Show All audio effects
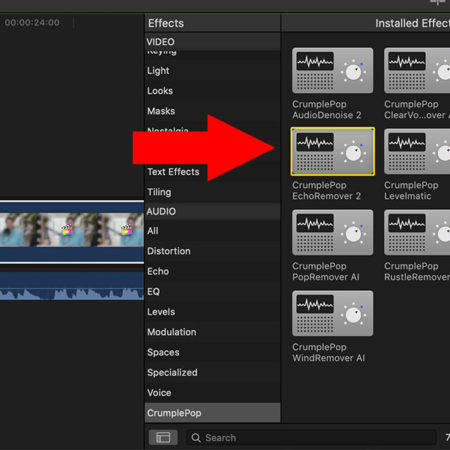 pyautogui.click(x=212, y=231)
